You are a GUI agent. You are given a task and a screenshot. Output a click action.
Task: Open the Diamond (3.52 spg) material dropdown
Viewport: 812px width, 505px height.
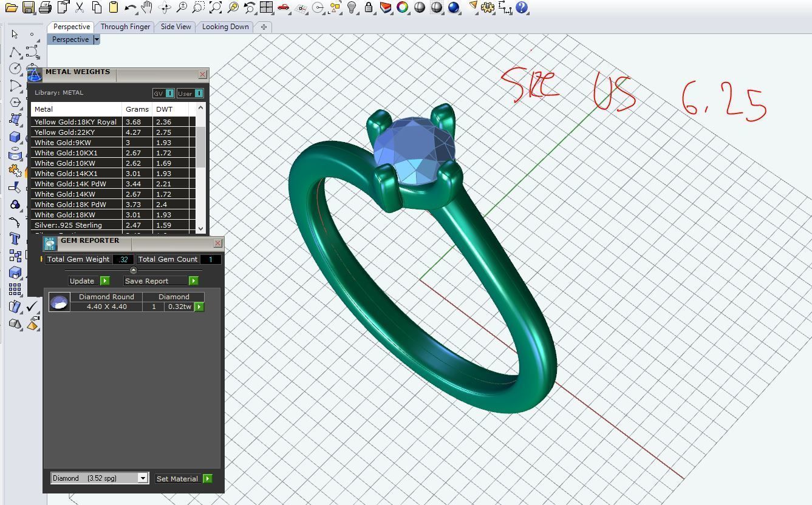(100, 478)
